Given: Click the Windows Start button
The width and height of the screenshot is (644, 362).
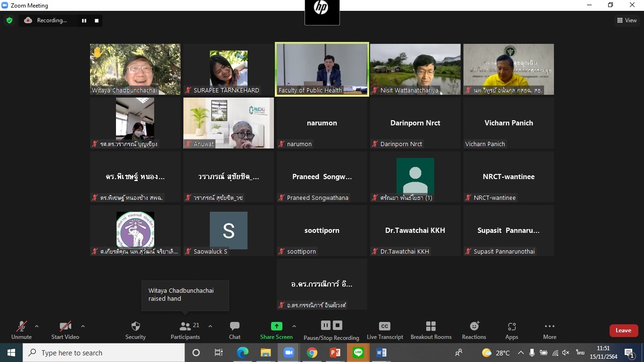Looking at the screenshot, I should click(11, 353).
